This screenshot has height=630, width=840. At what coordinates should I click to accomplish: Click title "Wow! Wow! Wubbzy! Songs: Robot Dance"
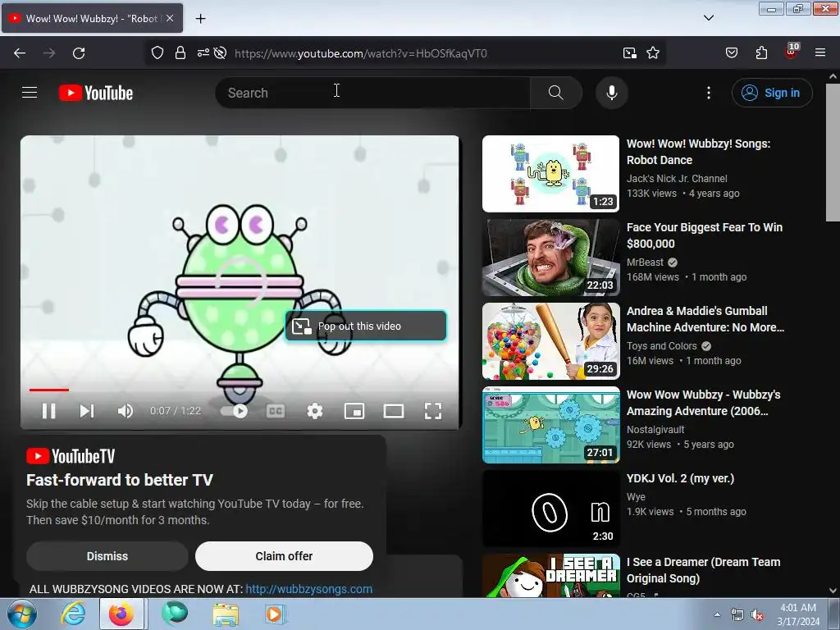(698, 152)
